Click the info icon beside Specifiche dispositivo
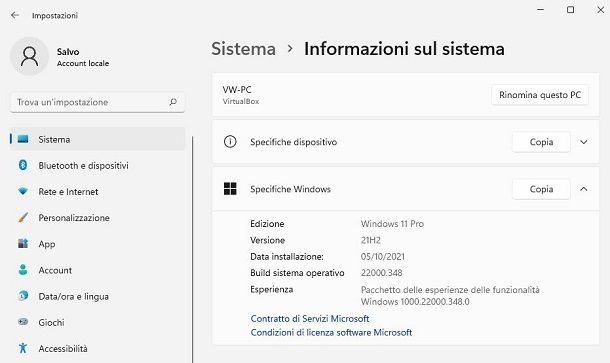 click(230, 142)
